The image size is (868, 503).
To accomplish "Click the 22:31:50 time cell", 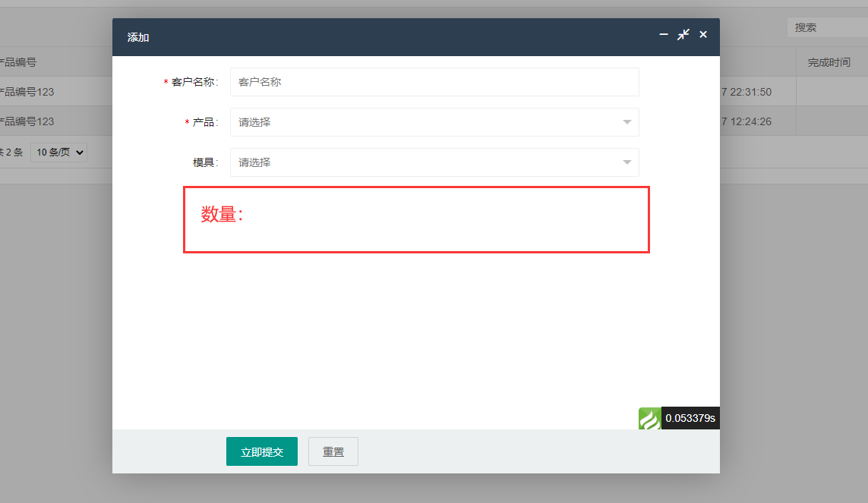I will point(746,92).
